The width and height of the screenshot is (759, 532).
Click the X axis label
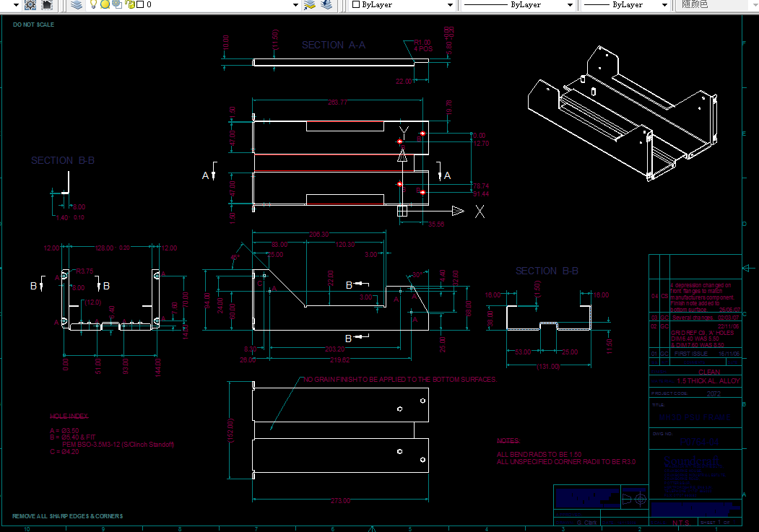point(480,212)
